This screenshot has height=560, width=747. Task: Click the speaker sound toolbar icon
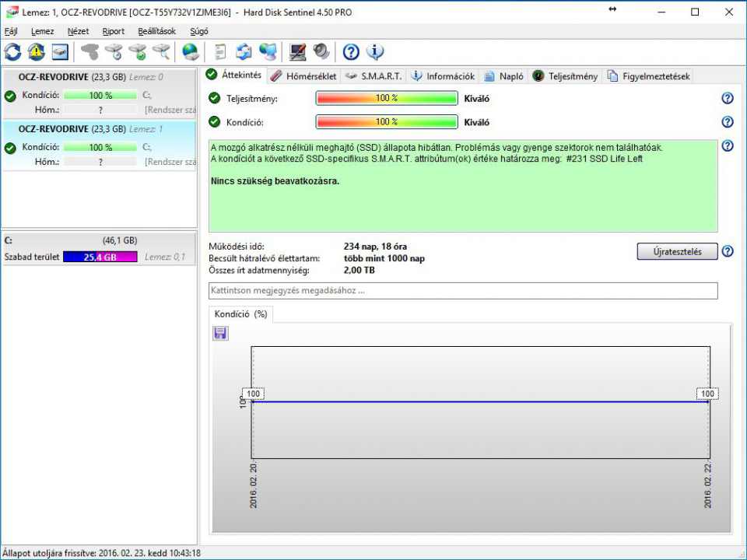pos(321,51)
